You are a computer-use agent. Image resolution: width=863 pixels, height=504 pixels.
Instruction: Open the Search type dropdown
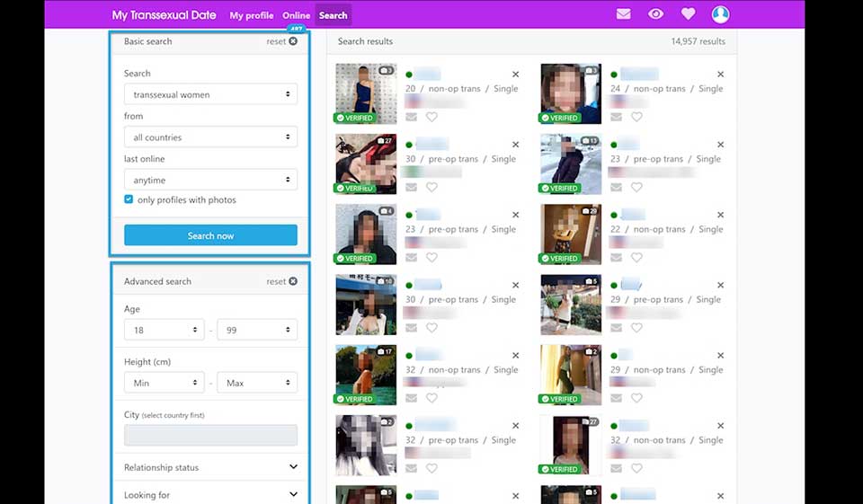click(x=210, y=94)
